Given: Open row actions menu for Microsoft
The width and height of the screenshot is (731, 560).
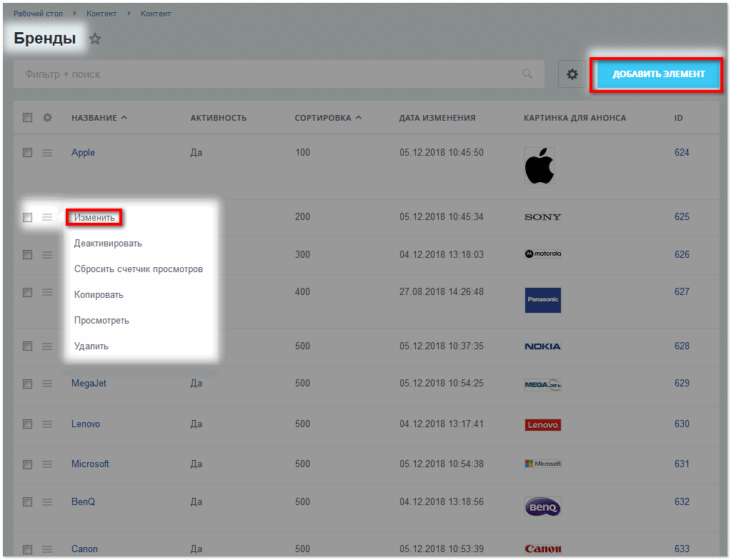Looking at the screenshot, I should coord(47,464).
